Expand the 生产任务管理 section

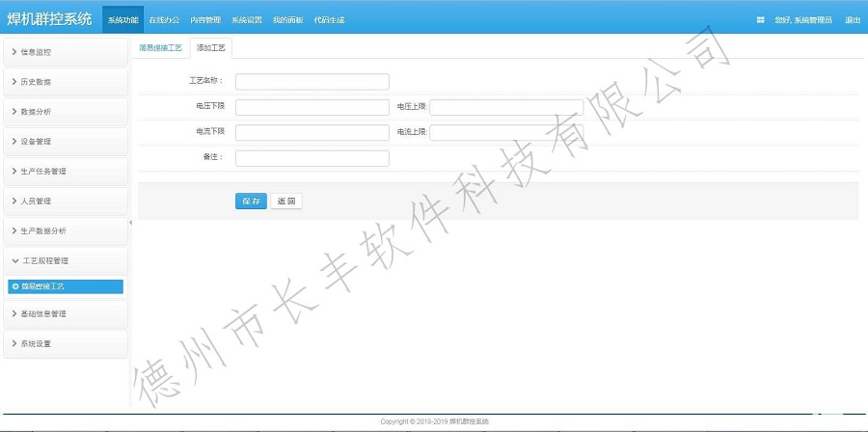65,172
